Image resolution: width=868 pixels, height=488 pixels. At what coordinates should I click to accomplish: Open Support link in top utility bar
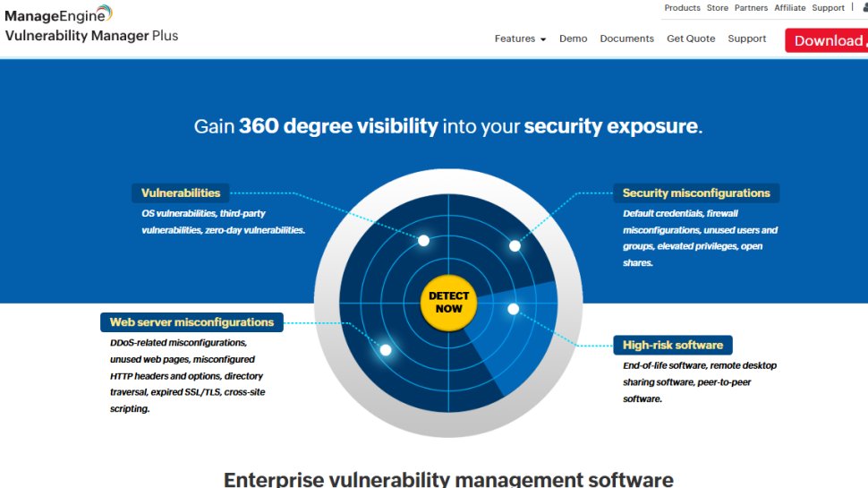(828, 8)
